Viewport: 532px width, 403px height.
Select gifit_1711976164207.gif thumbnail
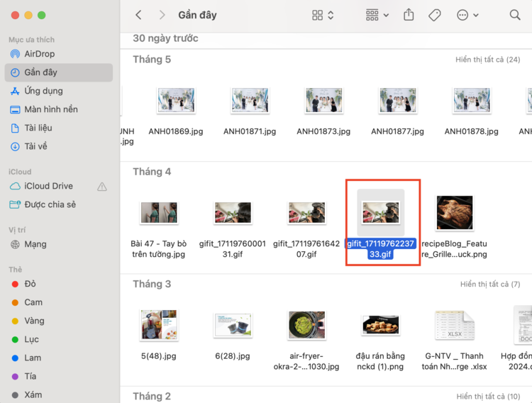(x=306, y=213)
